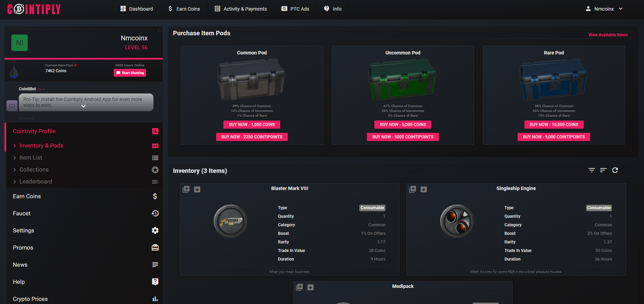
Task: Refresh the inventory list
Action: click(x=615, y=170)
